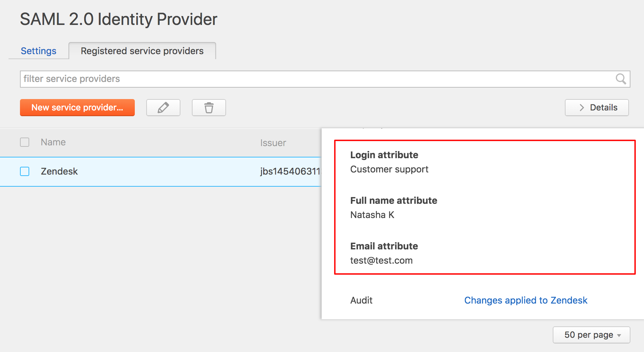
Task: Switch to the Settings tab
Action: click(39, 51)
